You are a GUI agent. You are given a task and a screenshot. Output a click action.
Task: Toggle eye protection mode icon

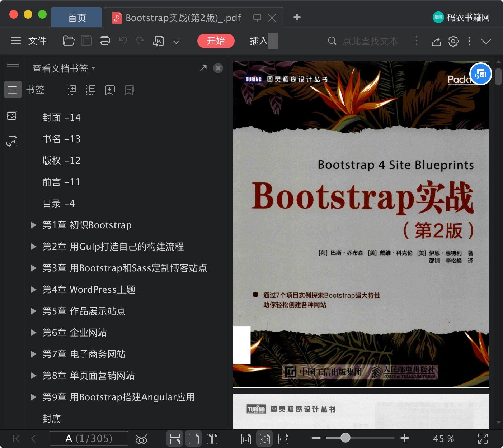click(x=141, y=439)
